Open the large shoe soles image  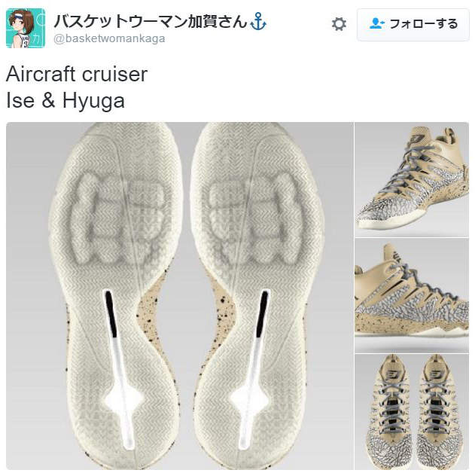(x=180, y=296)
